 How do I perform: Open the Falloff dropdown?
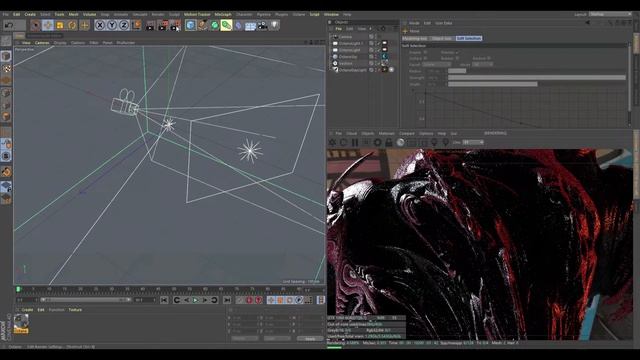pyautogui.click(x=436, y=64)
